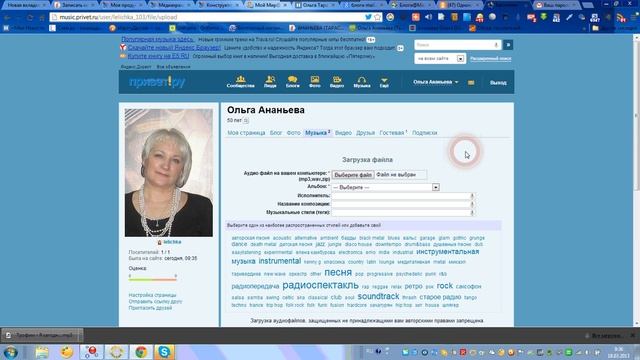The width and height of the screenshot is (640, 360).
Task: Click the bookmark star in address bar
Action: [x=378, y=17]
